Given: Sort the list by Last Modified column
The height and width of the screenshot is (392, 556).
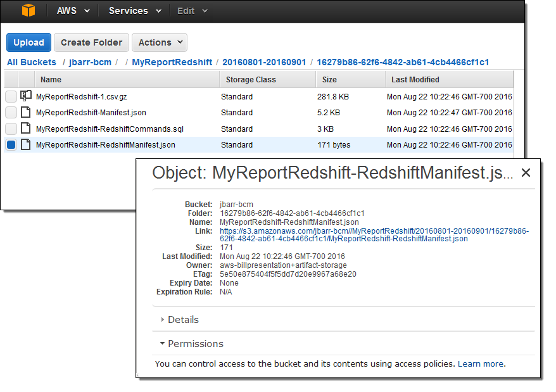Looking at the screenshot, I should click(x=415, y=79).
